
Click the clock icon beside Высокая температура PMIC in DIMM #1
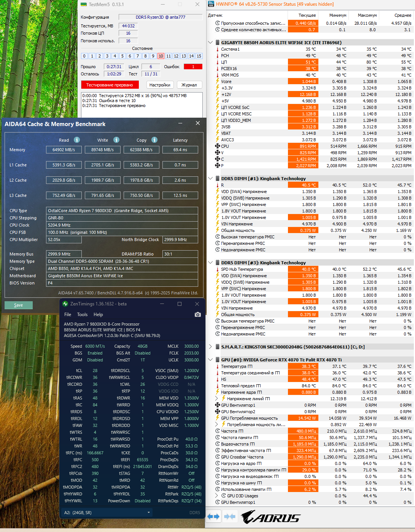(x=218, y=237)
